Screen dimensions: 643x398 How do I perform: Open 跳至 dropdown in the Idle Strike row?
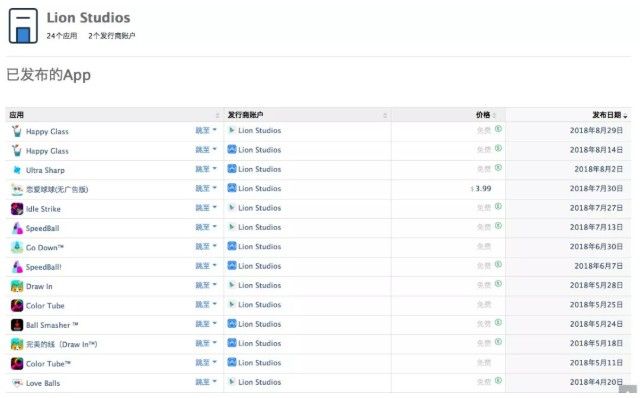(206, 208)
